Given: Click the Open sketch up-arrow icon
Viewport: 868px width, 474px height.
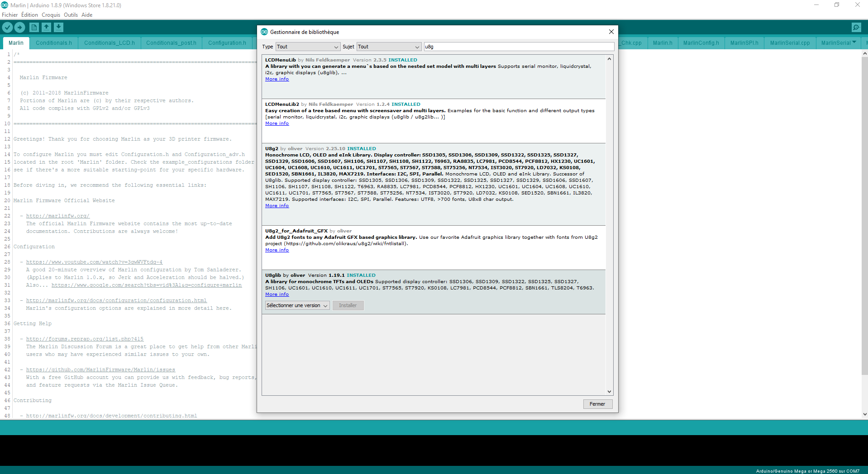Looking at the screenshot, I should tap(46, 27).
